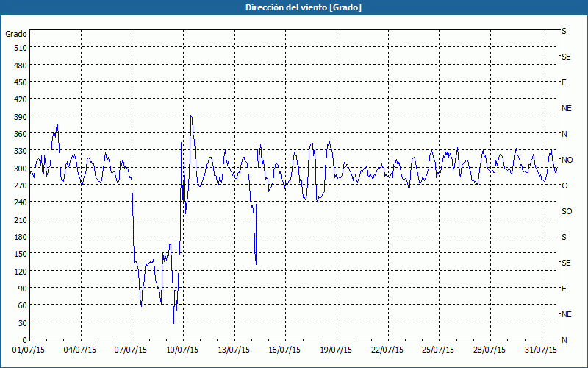This screenshot has height=368, width=588.
Task: Click the 510 y-axis value
Action: point(21,48)
